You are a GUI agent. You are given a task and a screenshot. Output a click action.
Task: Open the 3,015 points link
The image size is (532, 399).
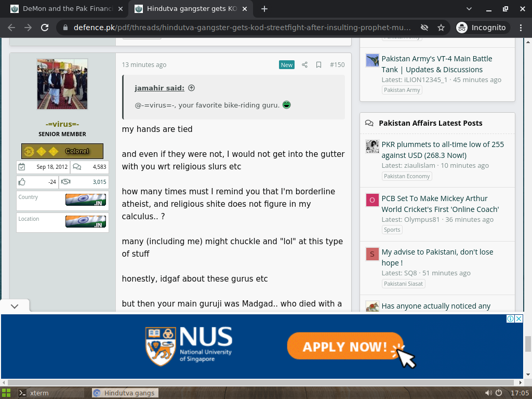point(99,182)
